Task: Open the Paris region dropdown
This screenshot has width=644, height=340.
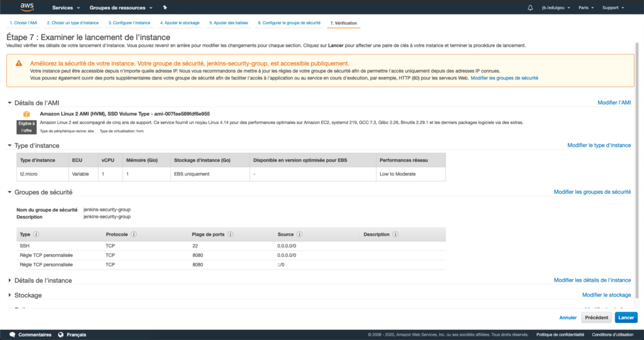Action: 587,8
